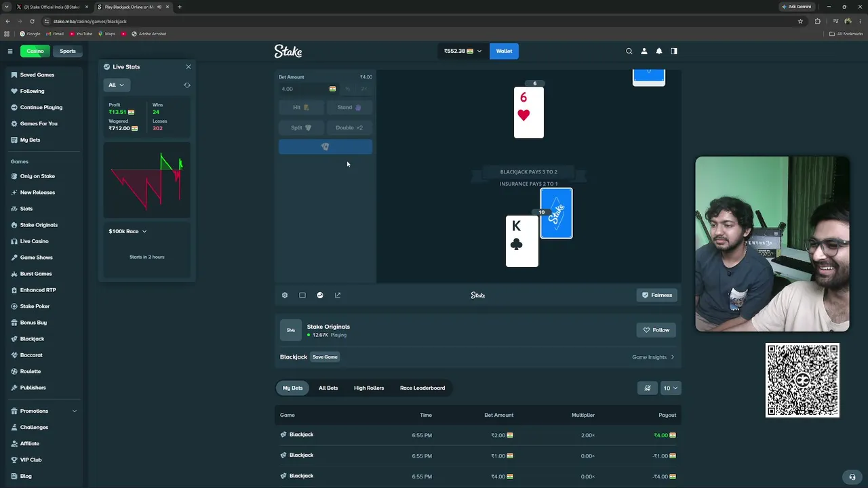Click the Stand button
868x488 pixels.
350,107
